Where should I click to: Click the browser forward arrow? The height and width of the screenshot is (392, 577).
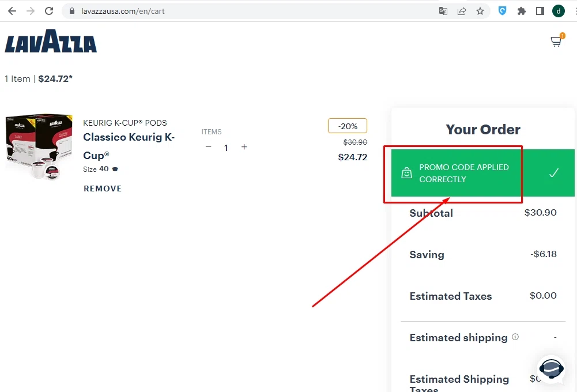point(31,11)
